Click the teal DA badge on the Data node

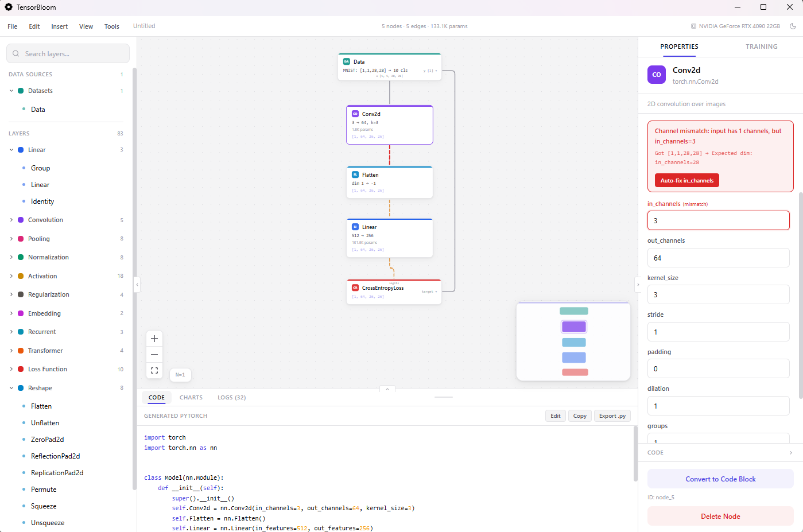346,61
